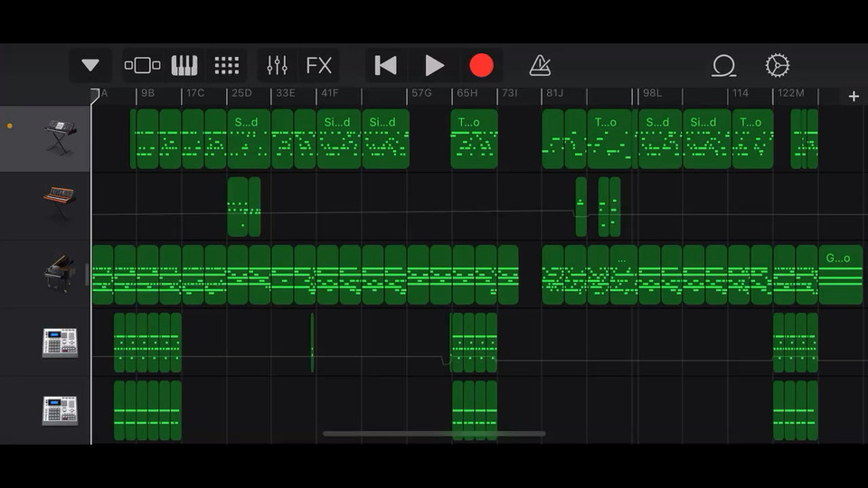
Task: Jump to ruler marker 17C
Action: [195, 93]
